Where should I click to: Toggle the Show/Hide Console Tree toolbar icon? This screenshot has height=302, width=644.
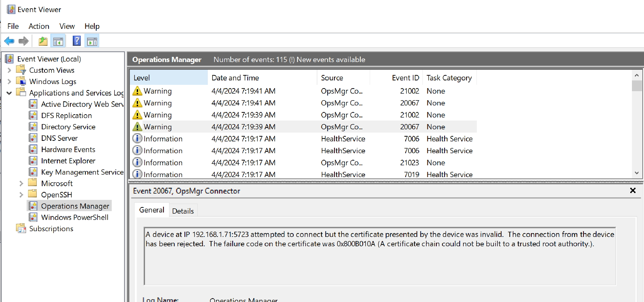58,41
